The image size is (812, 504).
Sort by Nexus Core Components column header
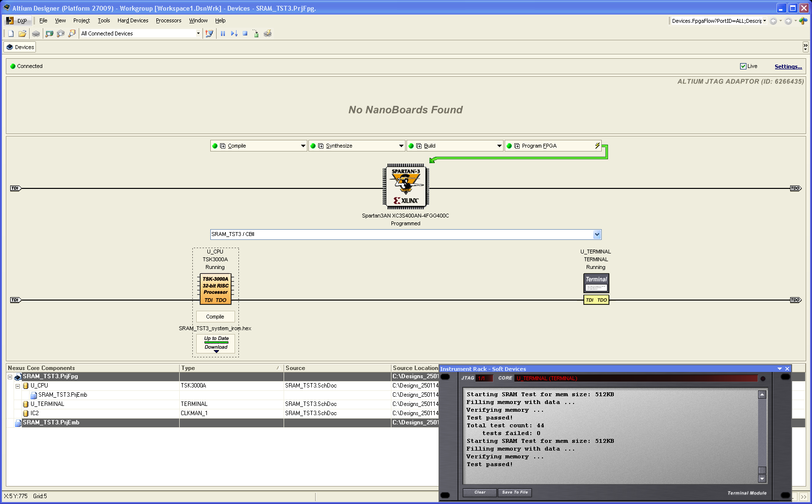pos(92,368)
